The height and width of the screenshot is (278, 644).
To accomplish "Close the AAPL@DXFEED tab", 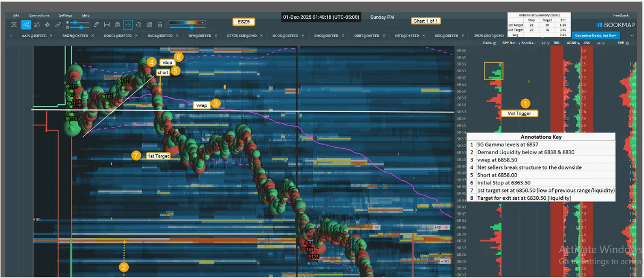I will coord(50,36).
